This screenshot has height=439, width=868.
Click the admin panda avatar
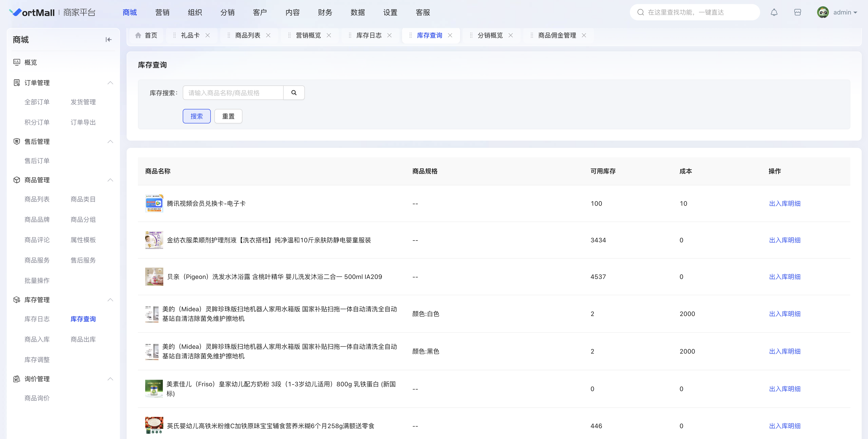(823, 12)
